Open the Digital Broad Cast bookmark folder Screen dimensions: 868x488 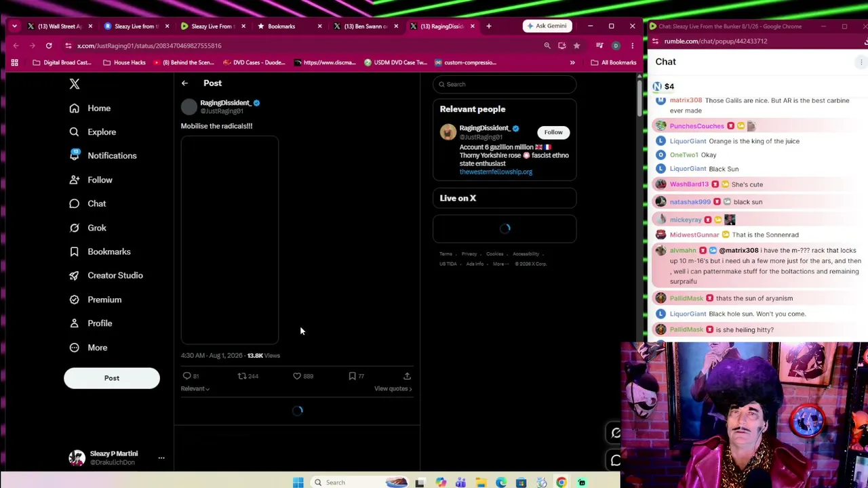pyautogui.click(x=62, y=63)
